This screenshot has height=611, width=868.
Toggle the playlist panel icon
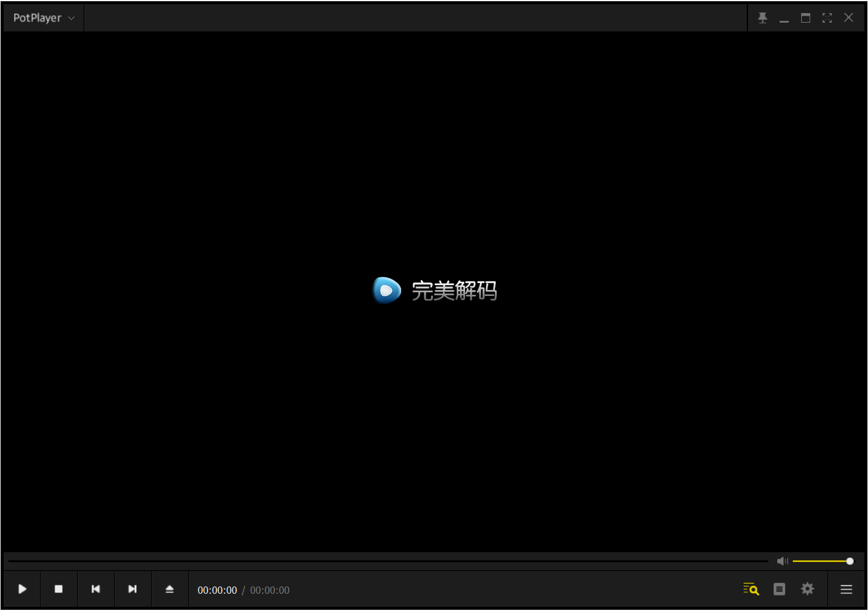tap(780, 589)
